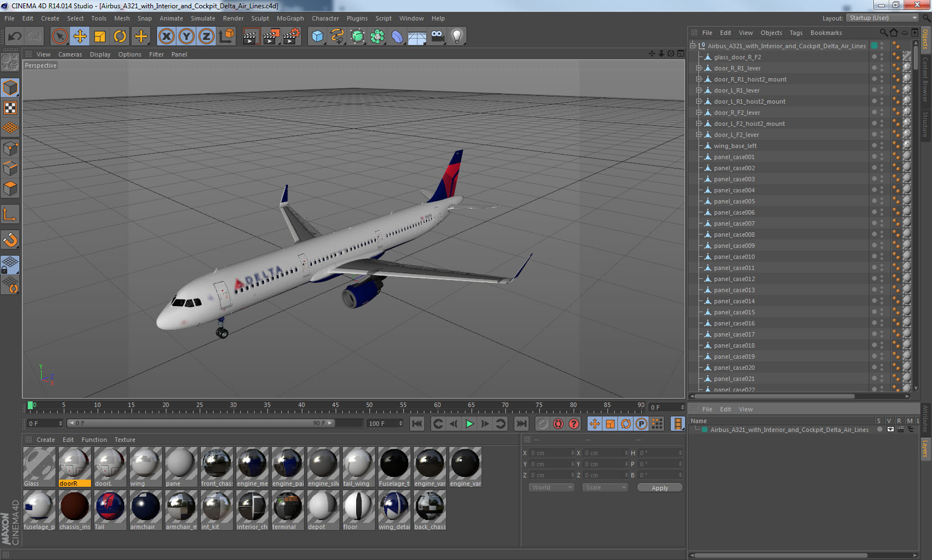Expand door_L_R1_lever object tree
Screen dimensions: 932x560
[x=699, y=90]
